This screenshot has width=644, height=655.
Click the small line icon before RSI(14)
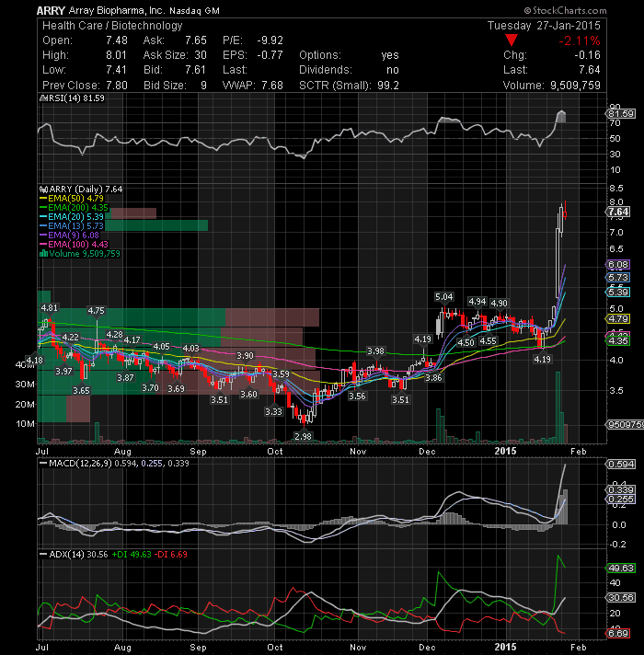click(x=43, y=98)
